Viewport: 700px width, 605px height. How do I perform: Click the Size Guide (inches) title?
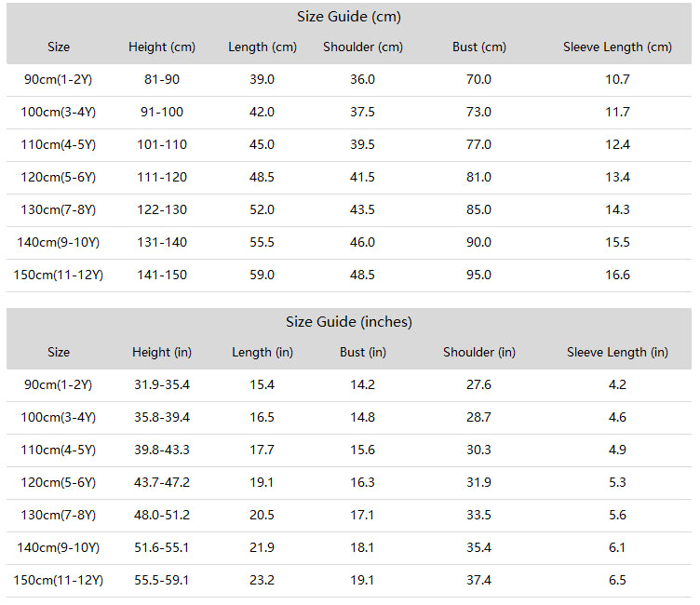(349, 322)
